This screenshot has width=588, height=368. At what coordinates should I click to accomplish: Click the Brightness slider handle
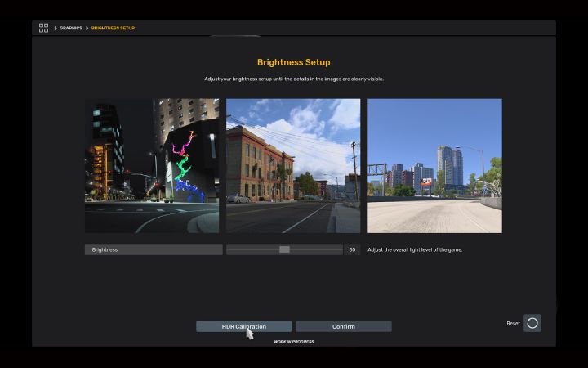point(284,249)
